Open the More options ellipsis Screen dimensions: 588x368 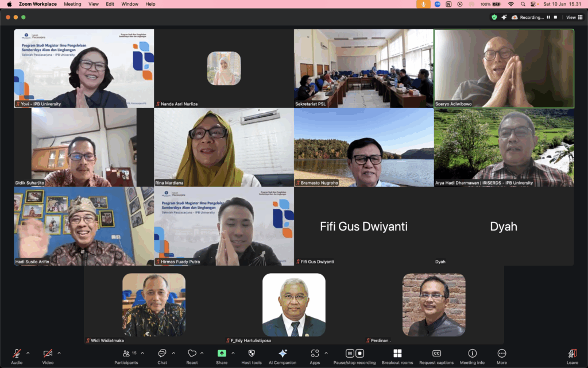(502, 354)
